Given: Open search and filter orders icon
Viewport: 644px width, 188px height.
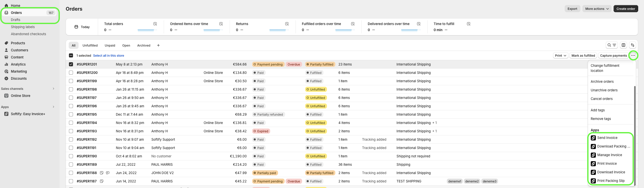Looking at the screenshot, I should pos(611,45).
